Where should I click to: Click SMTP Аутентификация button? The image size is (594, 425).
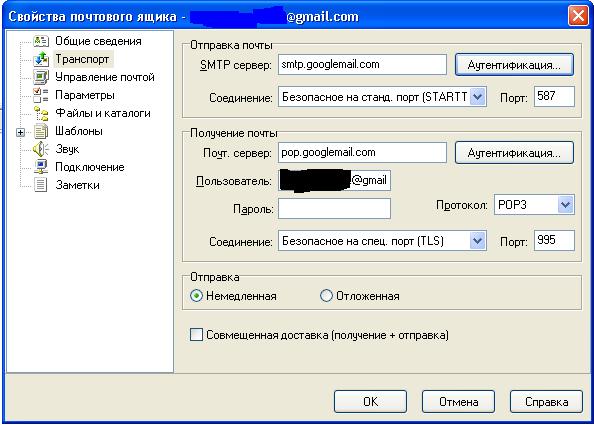(x=514, y=65)
